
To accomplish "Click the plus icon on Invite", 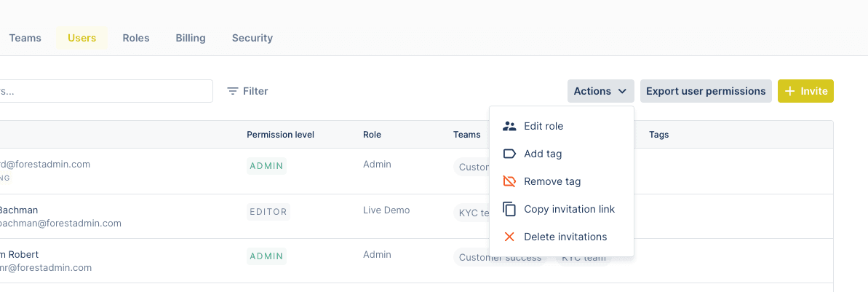I will (x=790, y=91).
